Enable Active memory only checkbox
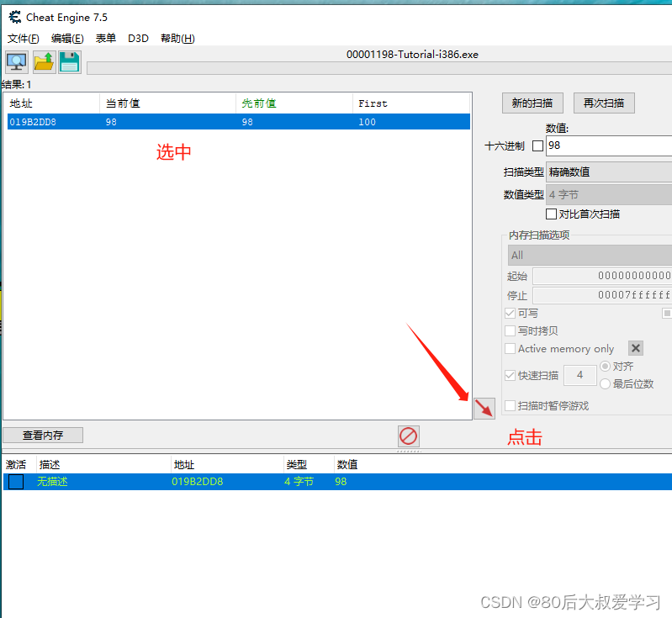 coord(510,348)
